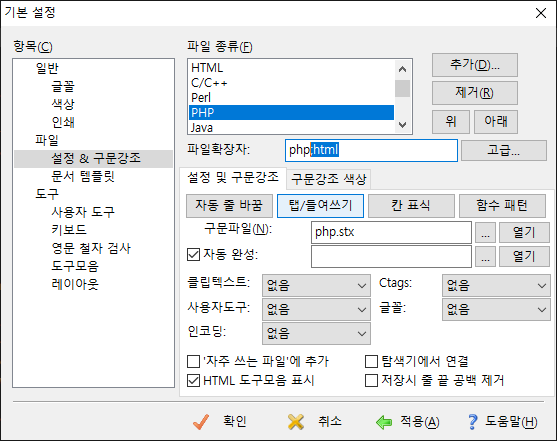Click the 아래 button
The width and height of the screenshot is (557, 441).
click(x=496, y=122)
